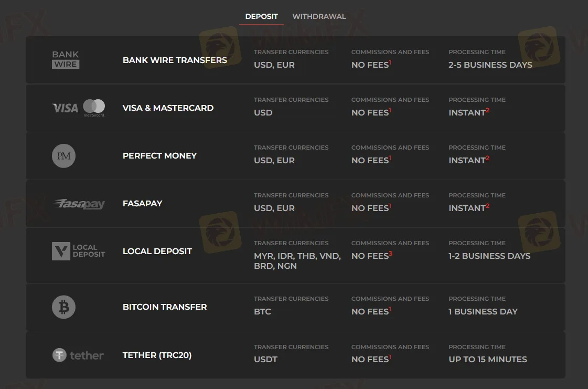Click the Tether logo icon
Screen dimensions: 588x389
[x=78, y=355]
